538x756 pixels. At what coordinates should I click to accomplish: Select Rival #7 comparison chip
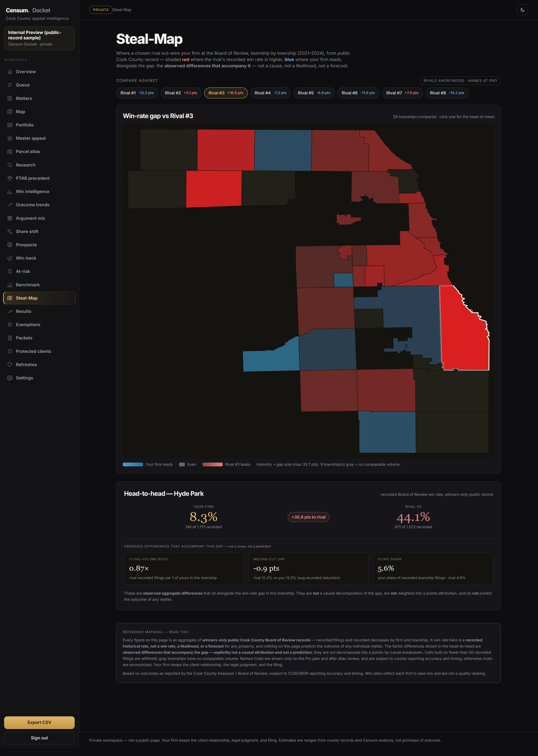403,93
